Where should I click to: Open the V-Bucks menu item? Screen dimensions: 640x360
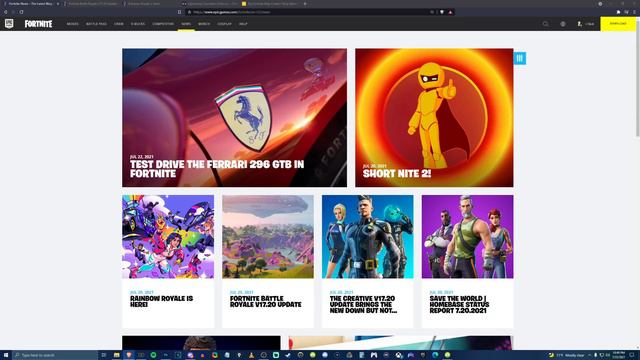click(138, 24)
